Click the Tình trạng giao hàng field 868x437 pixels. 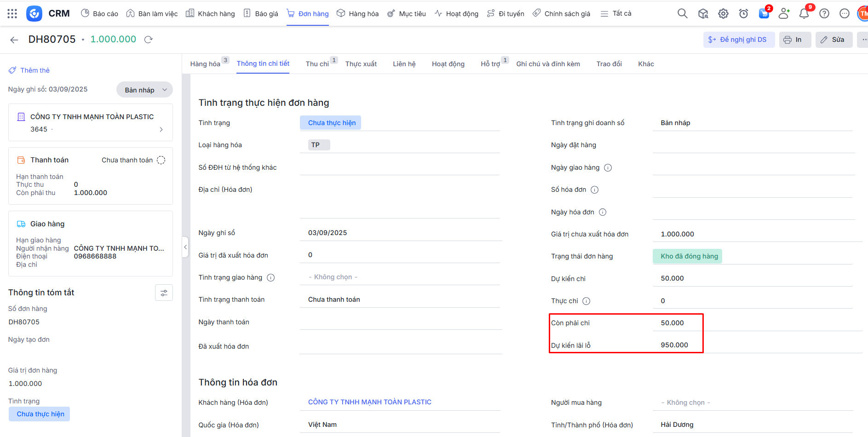[x=399, y=277]
